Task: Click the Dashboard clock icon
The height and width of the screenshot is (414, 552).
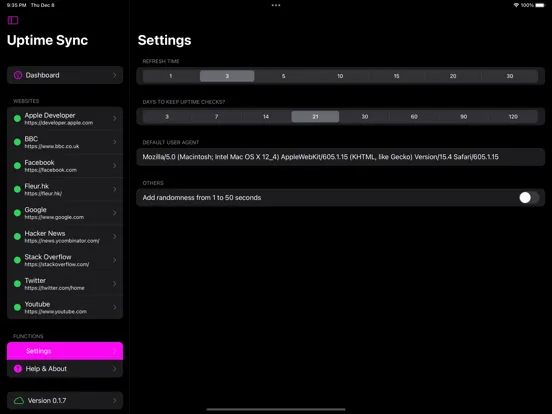Action: [x=18, y=75]
